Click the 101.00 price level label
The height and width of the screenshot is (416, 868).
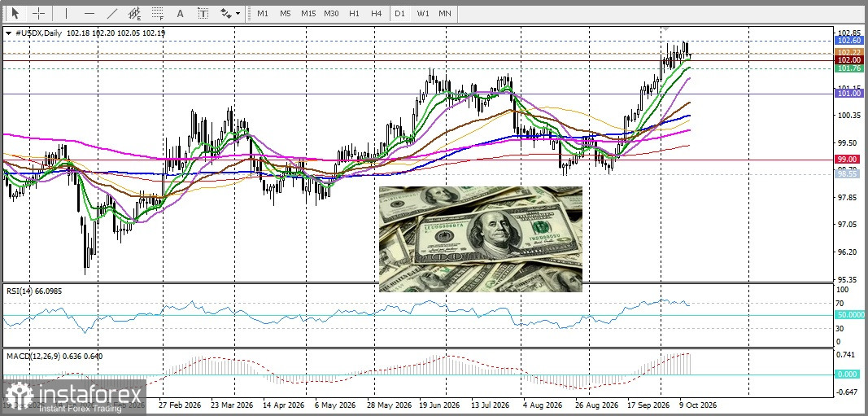point(849,94)
